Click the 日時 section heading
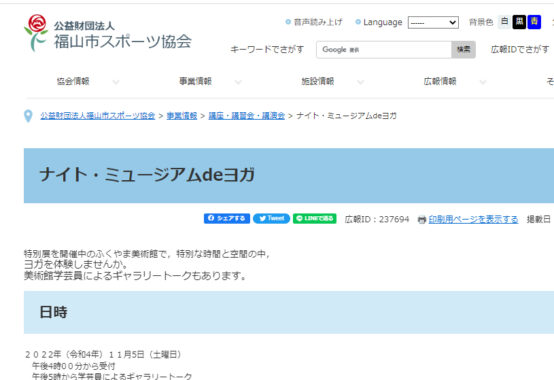This screenshot has height=380, width=554. pyautogui.click(x=53, y=312)
